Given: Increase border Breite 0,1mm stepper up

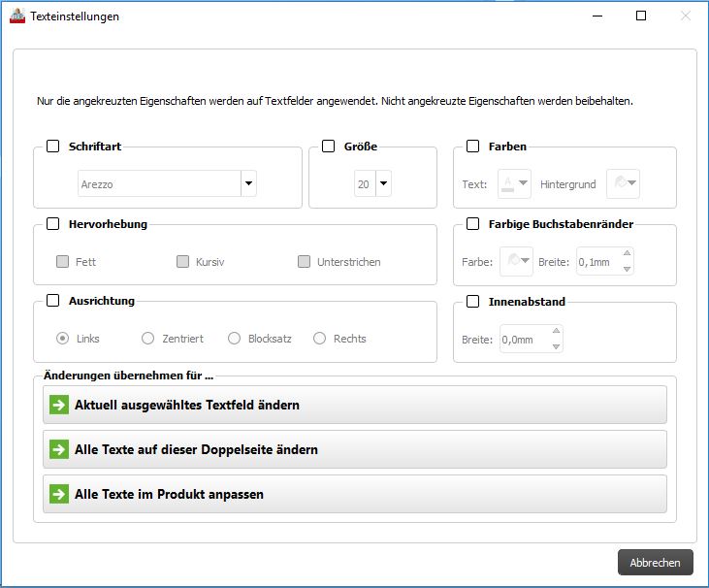Looking at the screenshot, I should tap(627, 255).
